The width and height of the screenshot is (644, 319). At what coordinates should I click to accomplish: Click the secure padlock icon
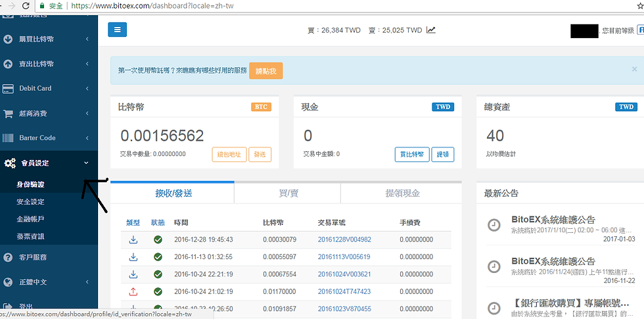42,6
